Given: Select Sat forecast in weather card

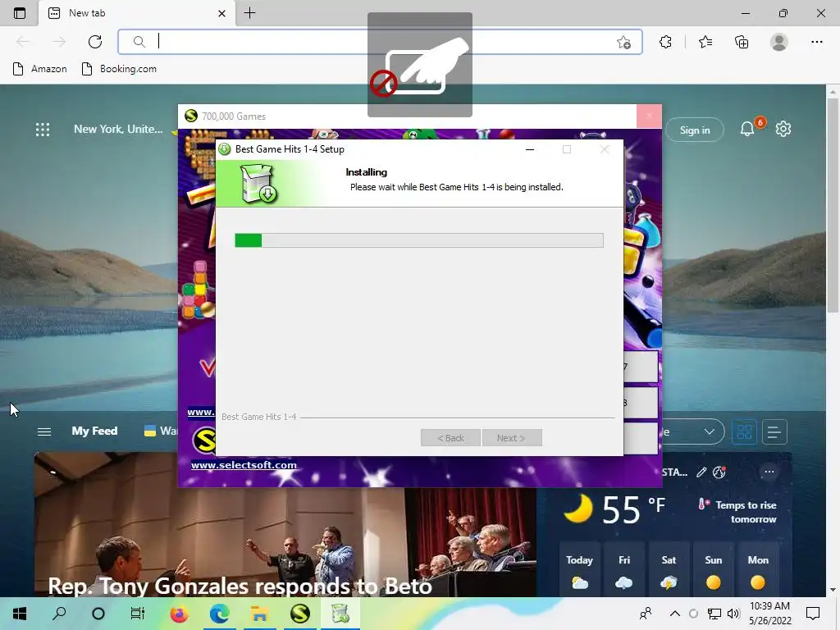Looking at the screenshot, I should tap(669, 571).
